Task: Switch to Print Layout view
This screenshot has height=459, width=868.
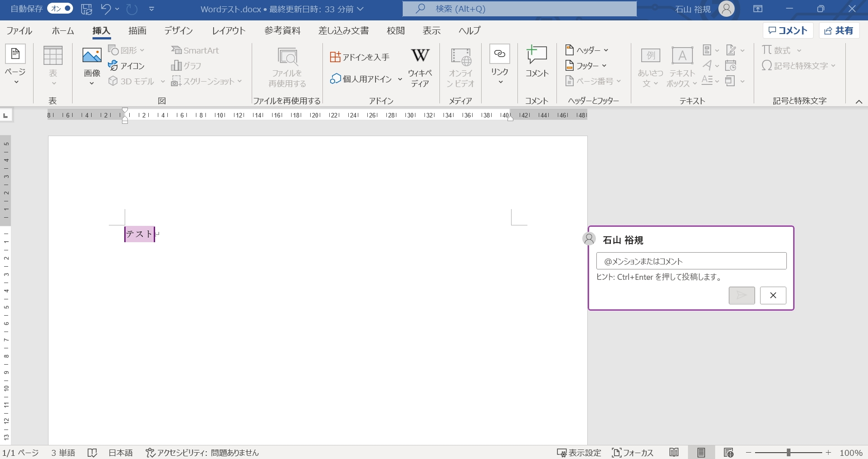Action: (701, 453)
